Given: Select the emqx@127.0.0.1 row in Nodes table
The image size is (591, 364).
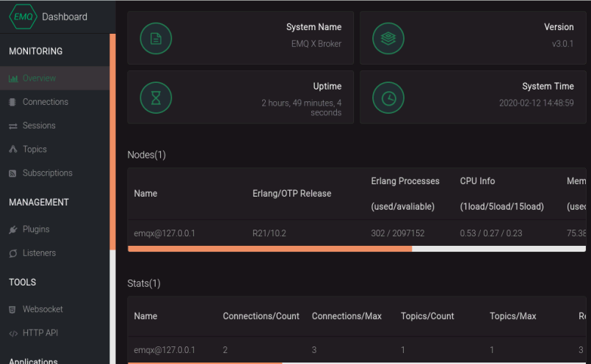Looking at the screenshot, I should point(164,233).
